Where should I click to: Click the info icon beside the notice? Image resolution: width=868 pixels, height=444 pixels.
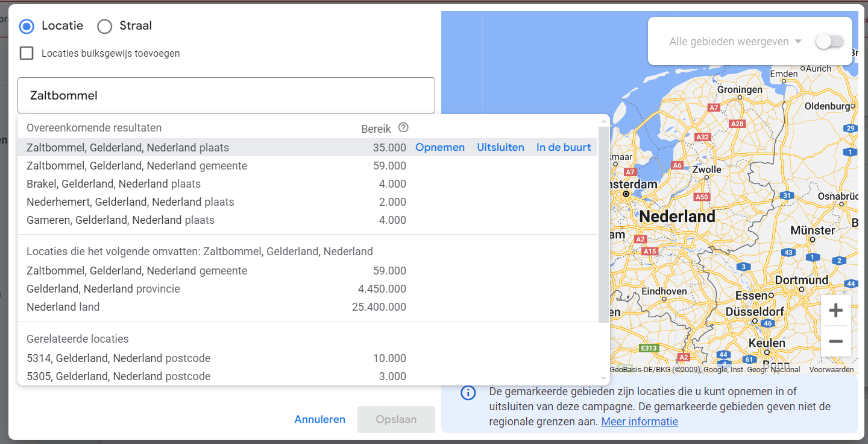point(468,393)
